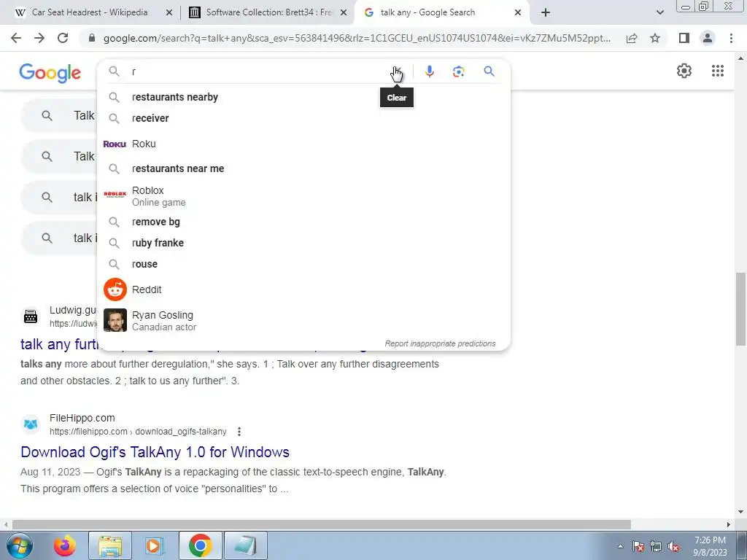The width and height of the screenshot is (747, 560).
Task: Click the vertical page scrollbar thumb
Action: 741,309
